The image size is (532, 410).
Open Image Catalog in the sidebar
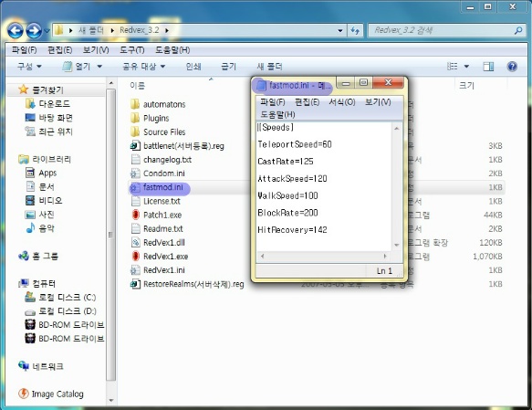click(x=51, y=394)
